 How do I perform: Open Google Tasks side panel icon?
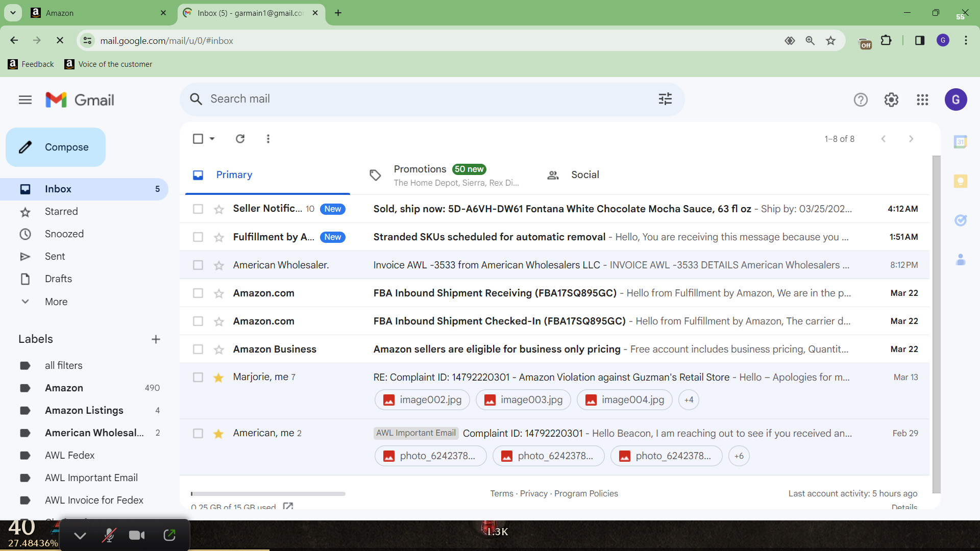click(960, 220)
